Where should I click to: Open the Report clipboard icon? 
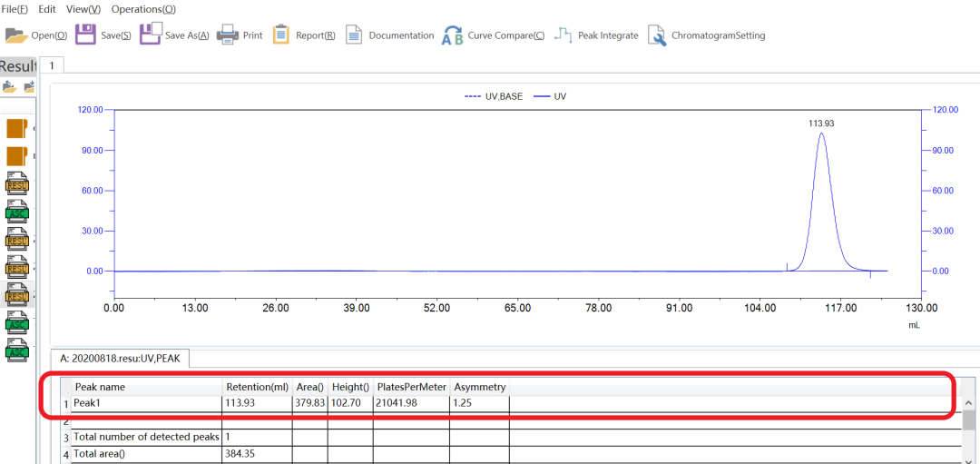click(281, 35)
